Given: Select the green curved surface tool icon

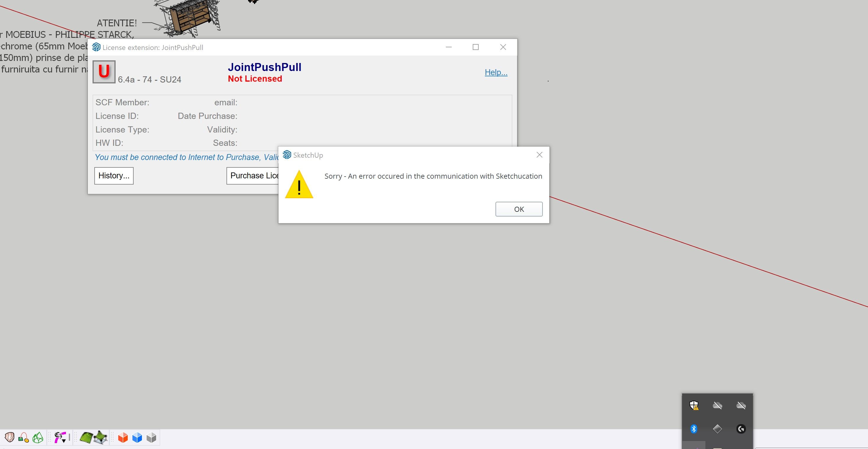Looking at the screenshot, I should pos(86,437).
